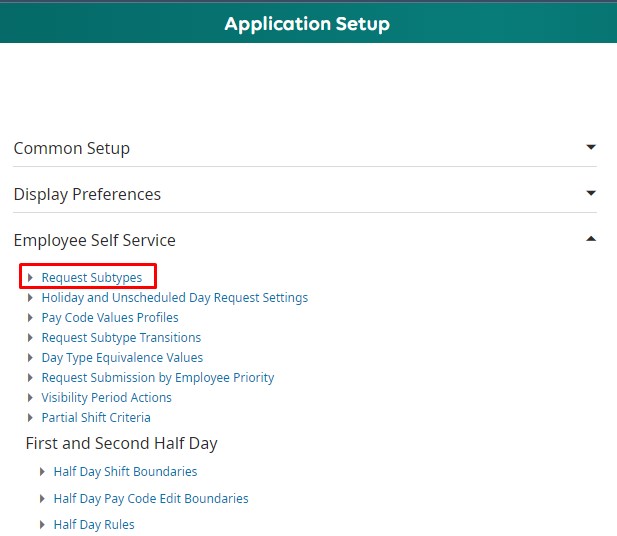Select Request Subtype Transitions link

pyautogui.click(x=121, y=338)
